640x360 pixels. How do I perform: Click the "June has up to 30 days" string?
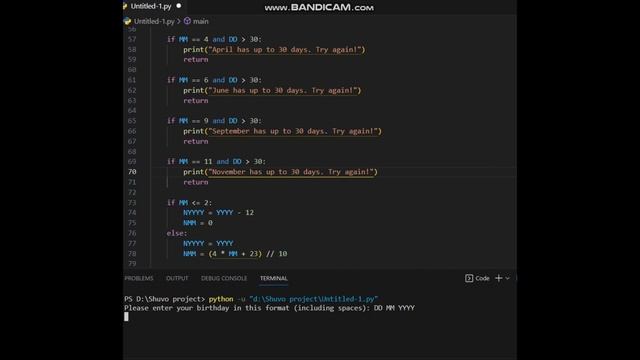pos(283,90)
